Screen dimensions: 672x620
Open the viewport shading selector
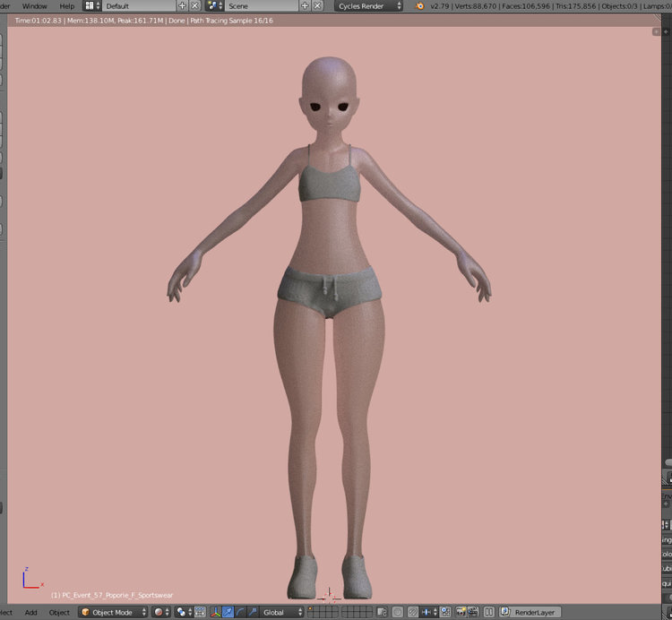161,612
